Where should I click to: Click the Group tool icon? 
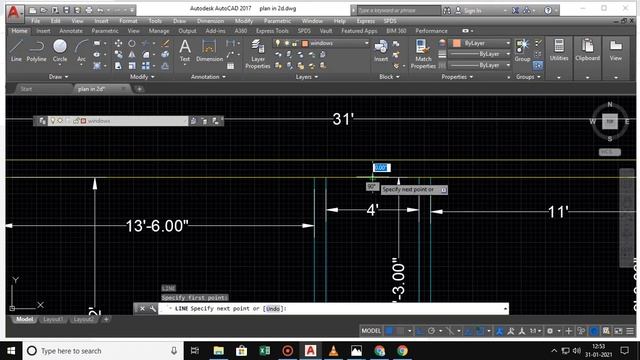(522, 51)
